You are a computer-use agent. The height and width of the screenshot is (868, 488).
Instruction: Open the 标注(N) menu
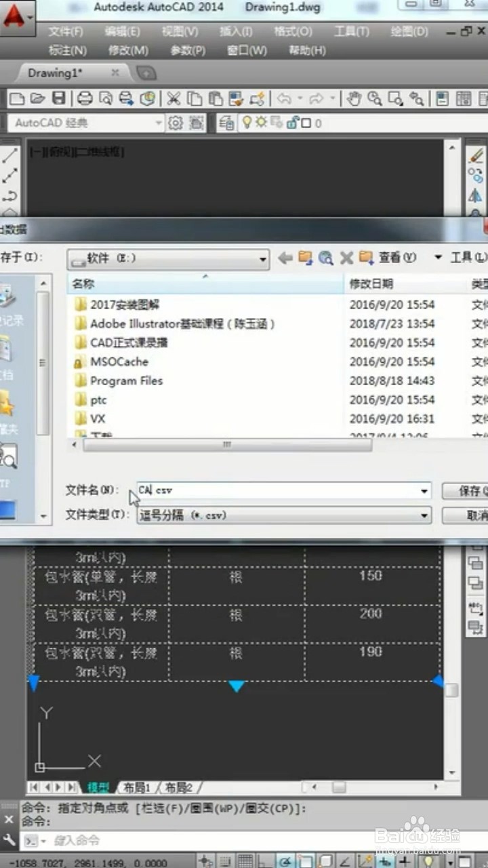[68, 51]
